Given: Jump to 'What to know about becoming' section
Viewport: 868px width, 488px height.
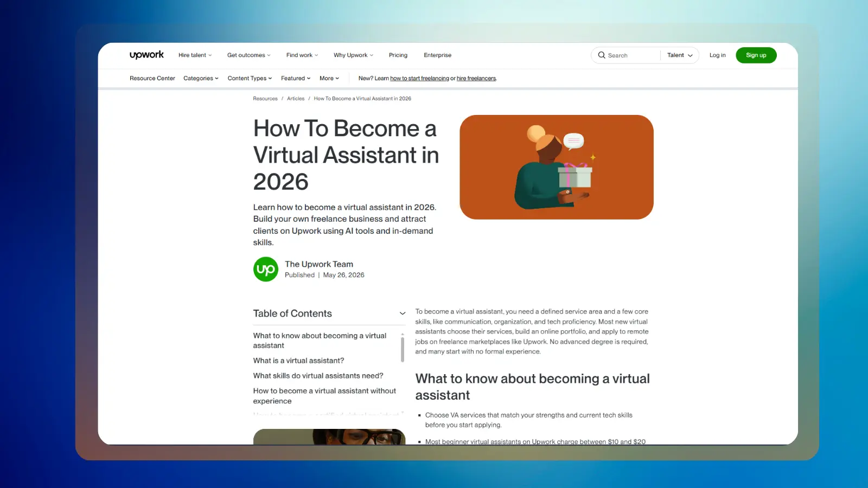Looking at the screenshot, I should [320, 341].
